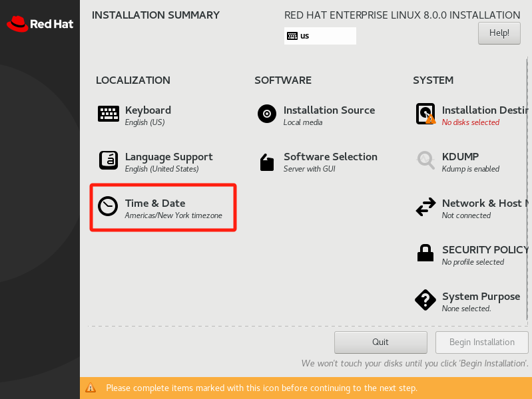
Task: Open the SECURITY POLICY label
Action: point(485,250)
